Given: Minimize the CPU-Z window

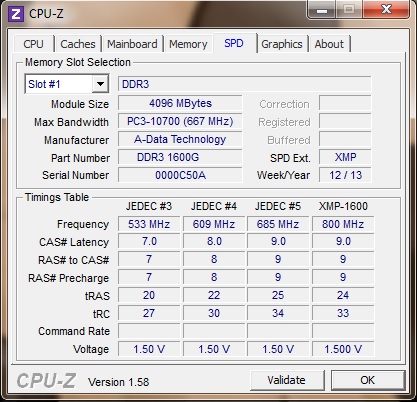Looking at the screenshot, I should click(322, 10).
